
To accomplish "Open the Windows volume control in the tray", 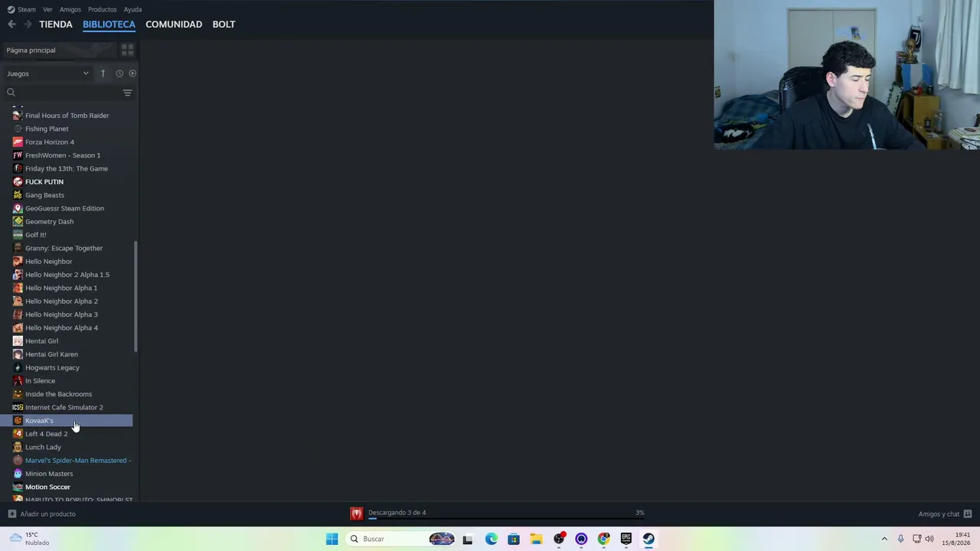I will click(929, 539).
